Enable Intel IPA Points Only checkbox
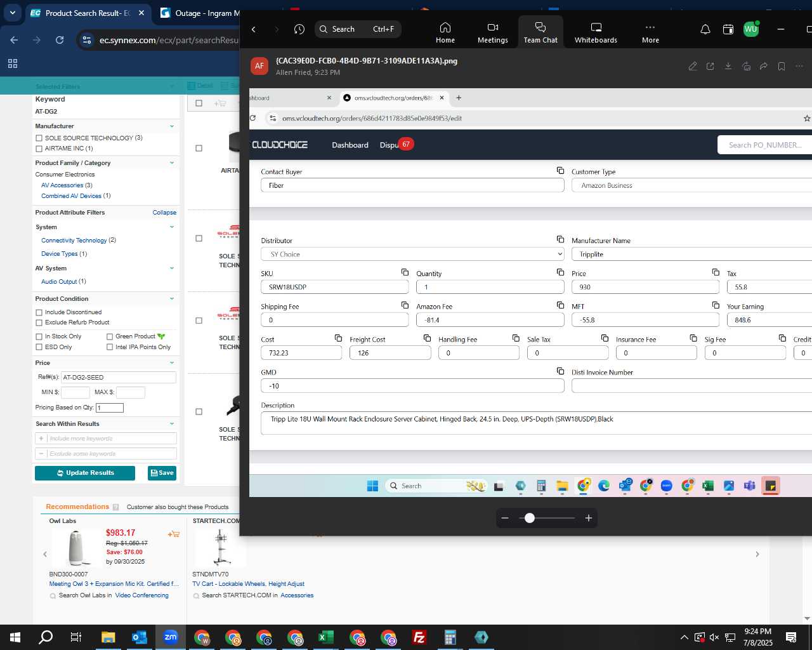The height and width of the screenshot is (650, 812). (x=110, y=347)
